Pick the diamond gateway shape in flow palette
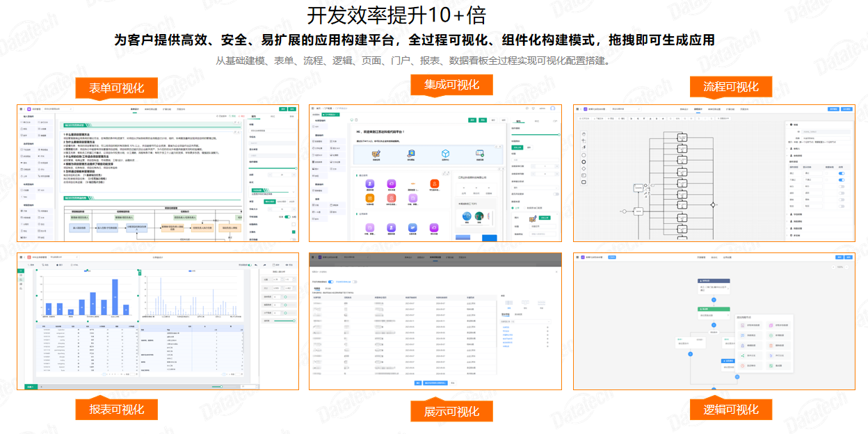Screen dimensions: 868x434 point(584,168)
